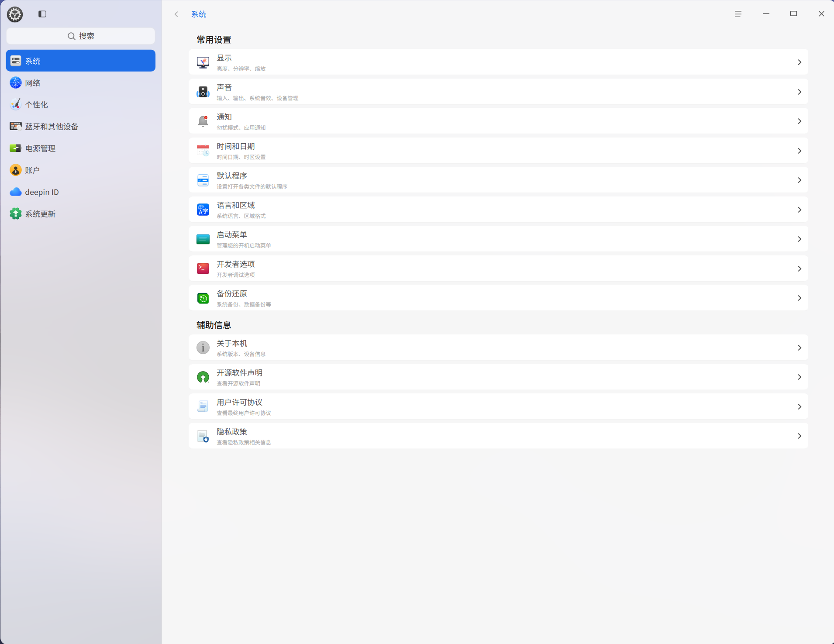
Task: Open the 默认程序 settings row
Action: pos(498,180)
